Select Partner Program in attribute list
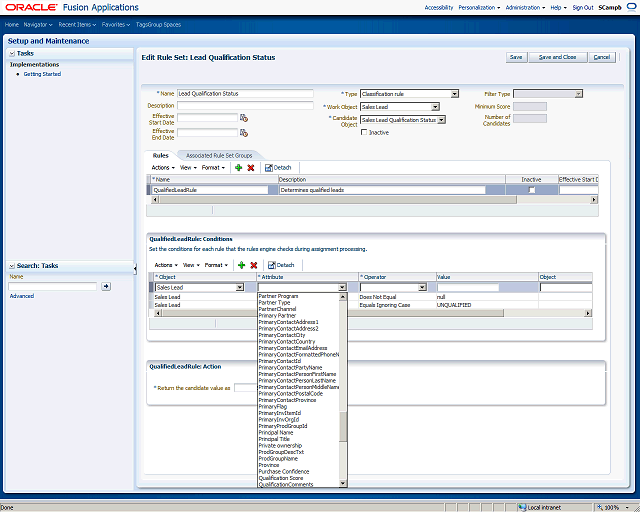This screenshot has height=512, width=640. pyautogui.click(x=278, y=296)
